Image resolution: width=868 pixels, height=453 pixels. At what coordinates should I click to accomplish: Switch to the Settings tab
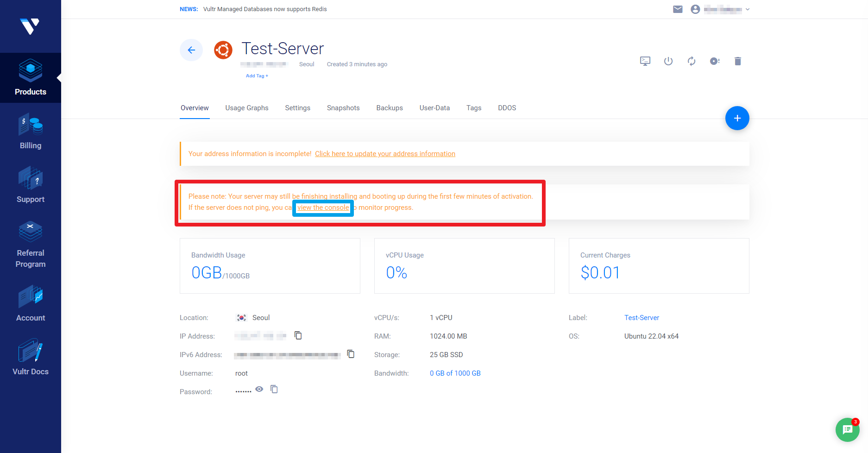pyautogui.click(x=298, y=108)
